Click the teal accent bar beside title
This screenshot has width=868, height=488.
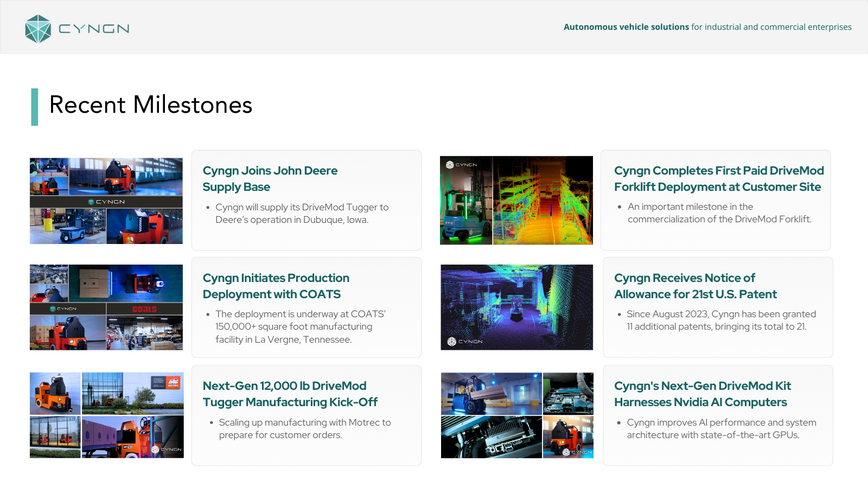point(35,107)
